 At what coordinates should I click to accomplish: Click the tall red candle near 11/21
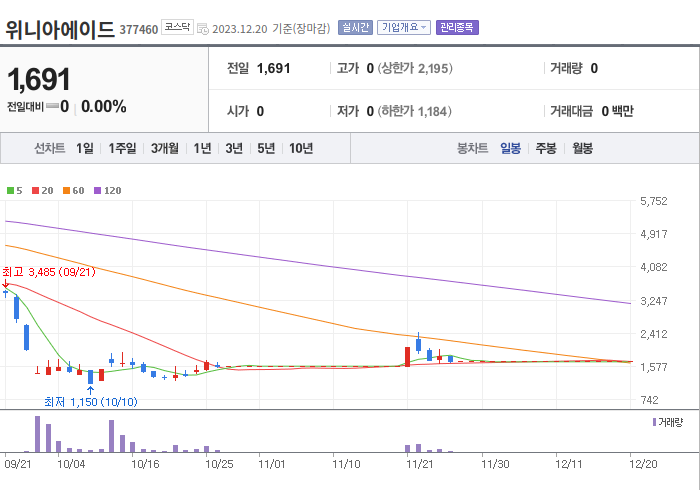coord(407,357)
